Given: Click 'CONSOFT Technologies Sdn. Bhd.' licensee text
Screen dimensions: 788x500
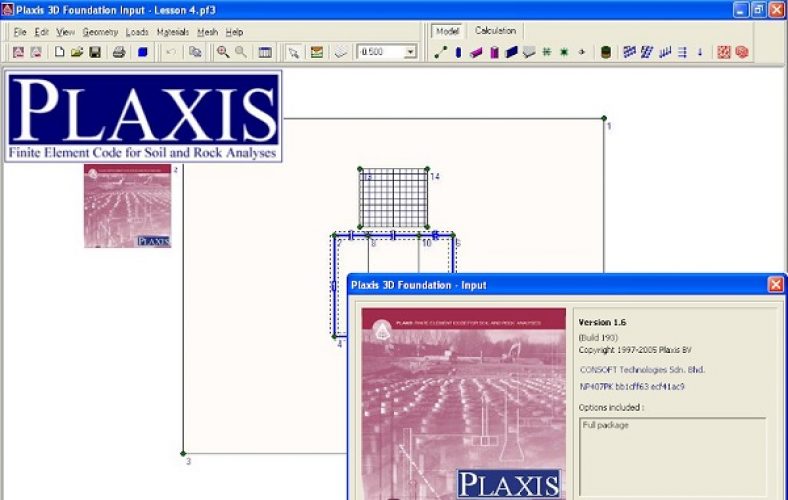Looking at the screenshot, I should pyautogui.click(x=642, y=370).
